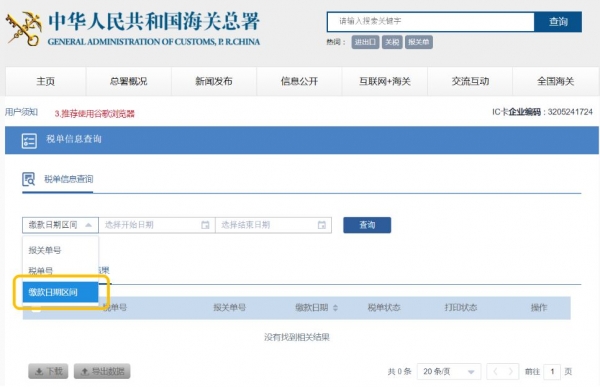Open 总署概况 navigation tab
This screenshot has height=387, width=600.
tap(129, 81)
